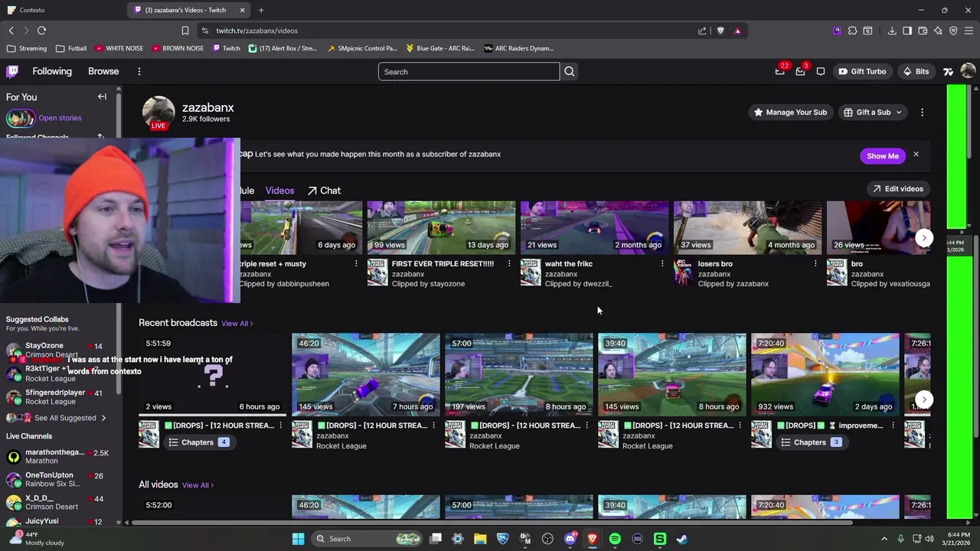Open Steam from the taskbar
Screen dimensions: 980x551
coord(682,539)
